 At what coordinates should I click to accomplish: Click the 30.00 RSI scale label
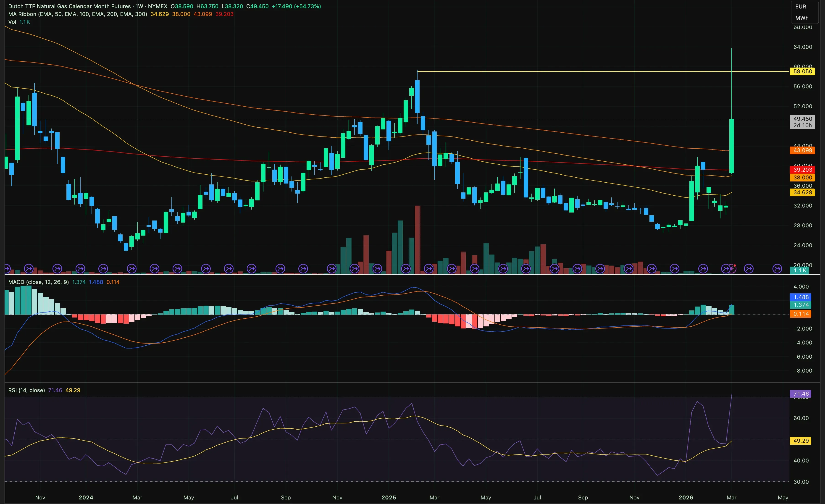[x=801, y=482]
